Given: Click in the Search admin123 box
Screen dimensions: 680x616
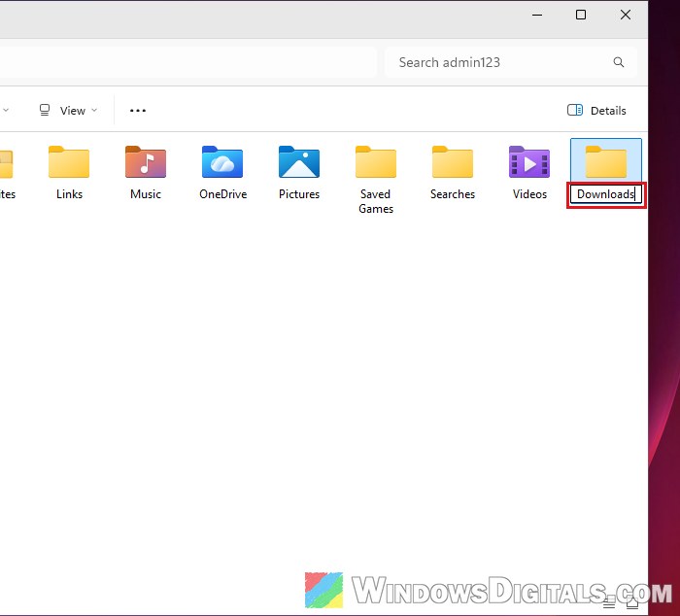Looking at the screenshot, I should tap(511, 62).
